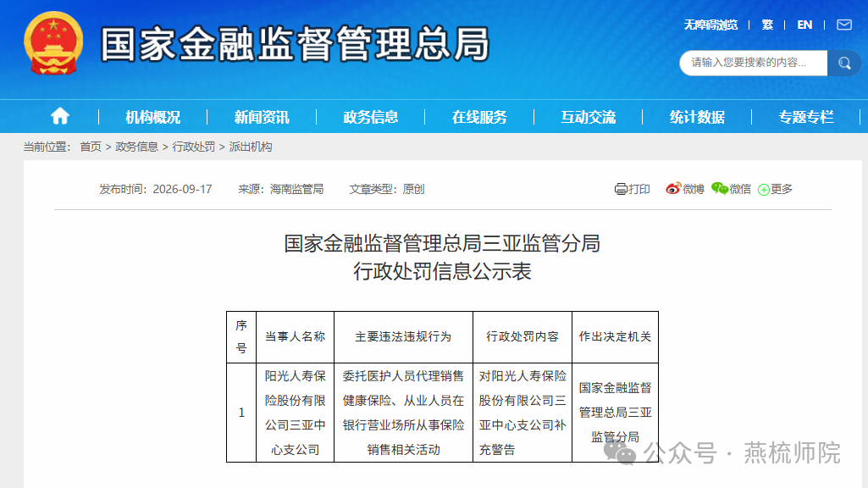Click the national emblem logo

click(53, 44)
